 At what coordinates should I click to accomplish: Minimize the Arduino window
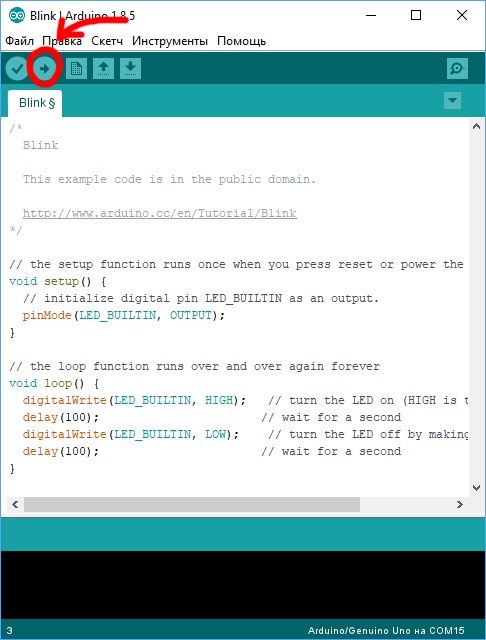[371, 16]
